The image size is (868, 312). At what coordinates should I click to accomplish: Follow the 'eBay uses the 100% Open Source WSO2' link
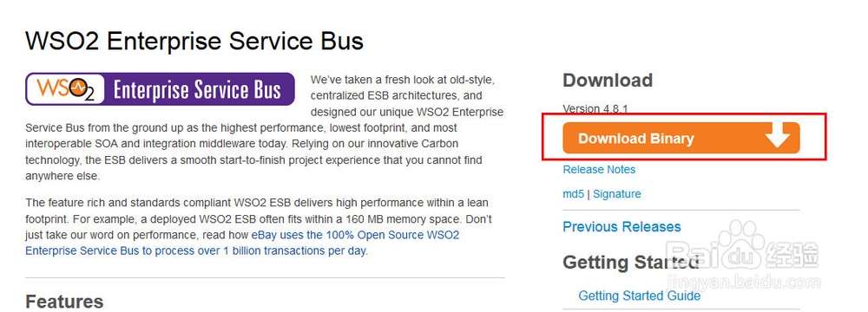click(x=355, y=235)
